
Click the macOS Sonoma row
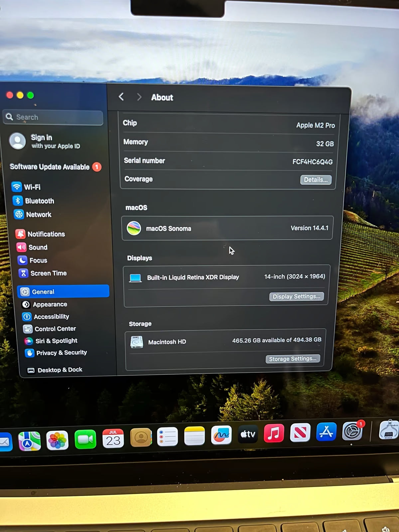pyautogui.click(x=227, y=228)
